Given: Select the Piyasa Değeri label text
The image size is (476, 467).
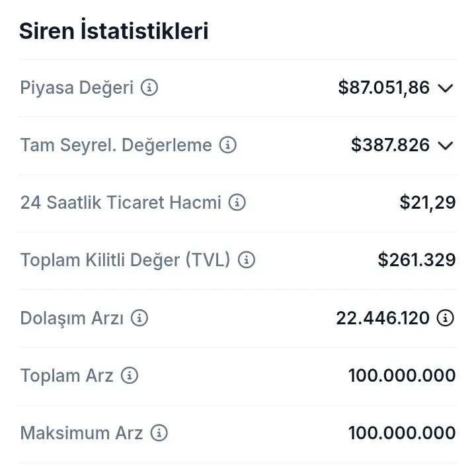Looking at the screenshot, I should click(77, 88).
